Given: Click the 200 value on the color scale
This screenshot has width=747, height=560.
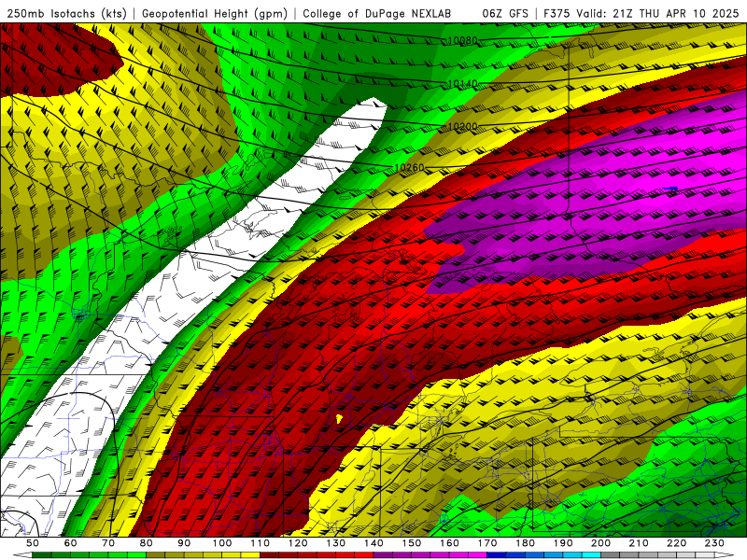Looking at the screenshot, I should 600,543.
